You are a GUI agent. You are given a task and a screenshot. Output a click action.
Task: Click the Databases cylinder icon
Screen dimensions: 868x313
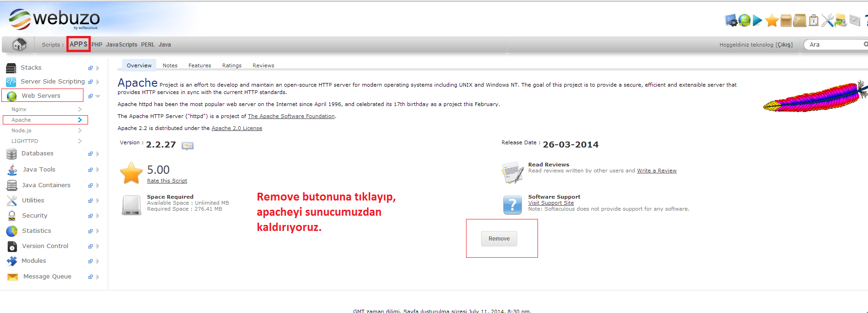coord(12,154)
